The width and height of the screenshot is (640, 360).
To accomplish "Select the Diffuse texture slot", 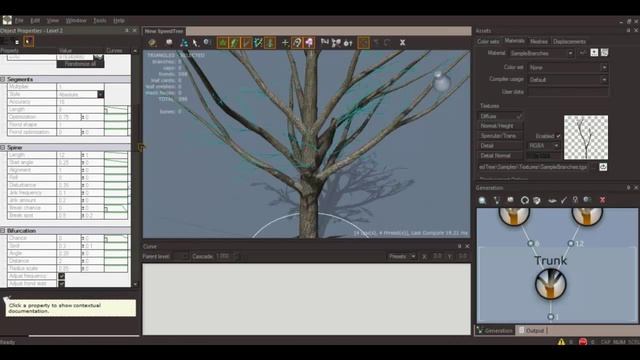I will pyautogui.click(x=500, y=116).
